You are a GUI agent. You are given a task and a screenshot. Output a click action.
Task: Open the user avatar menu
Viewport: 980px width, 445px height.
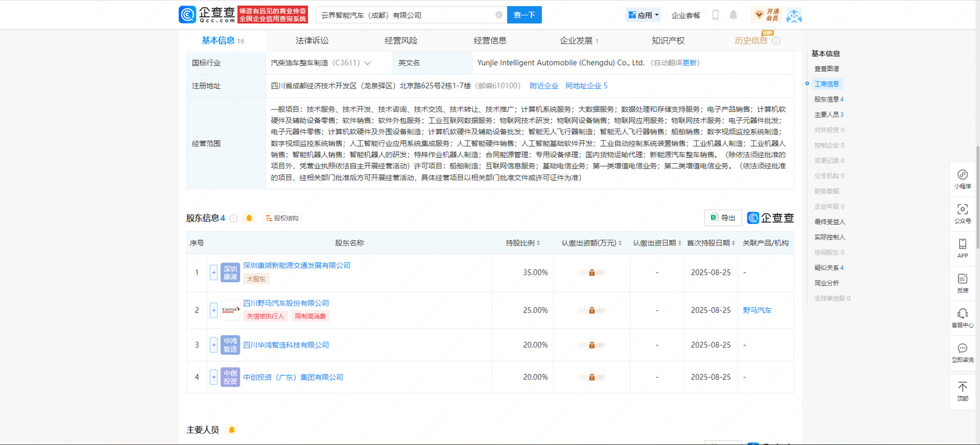(x=794, y=16)
